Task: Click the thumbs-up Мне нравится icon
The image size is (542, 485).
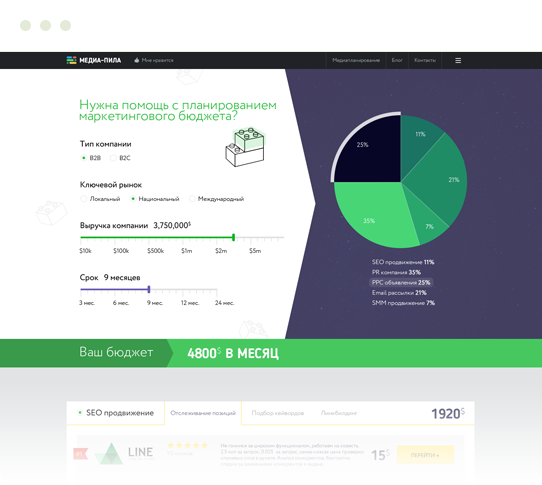Action: (137, 60)
